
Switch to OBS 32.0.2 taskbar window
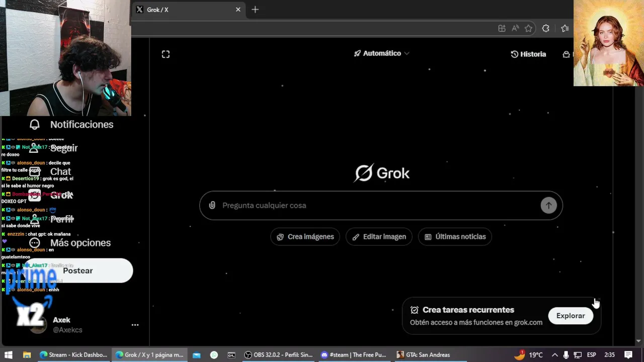point(278,355)
